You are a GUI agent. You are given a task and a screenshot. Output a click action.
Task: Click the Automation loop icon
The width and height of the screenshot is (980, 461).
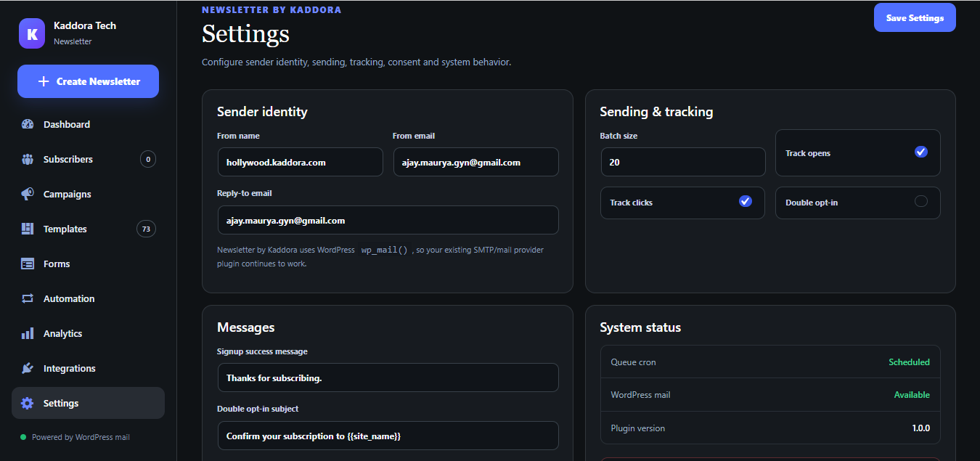pyautogui.click(x=28, y=298)
